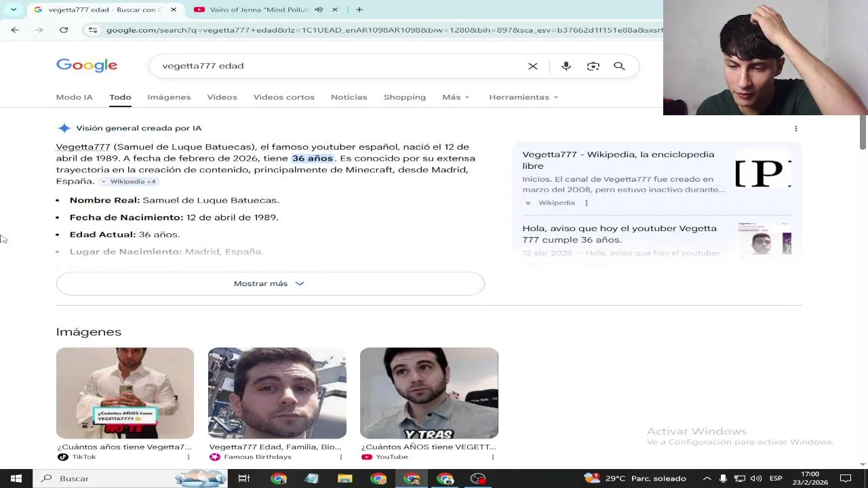The image size is (868, 488).
Task: Open Noticias results
Action: (x=349, y=97)
